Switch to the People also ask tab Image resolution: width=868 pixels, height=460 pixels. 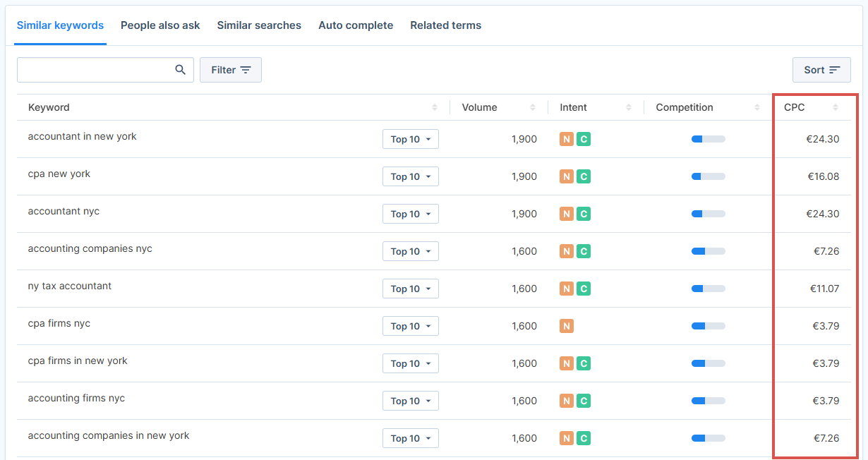160,25
